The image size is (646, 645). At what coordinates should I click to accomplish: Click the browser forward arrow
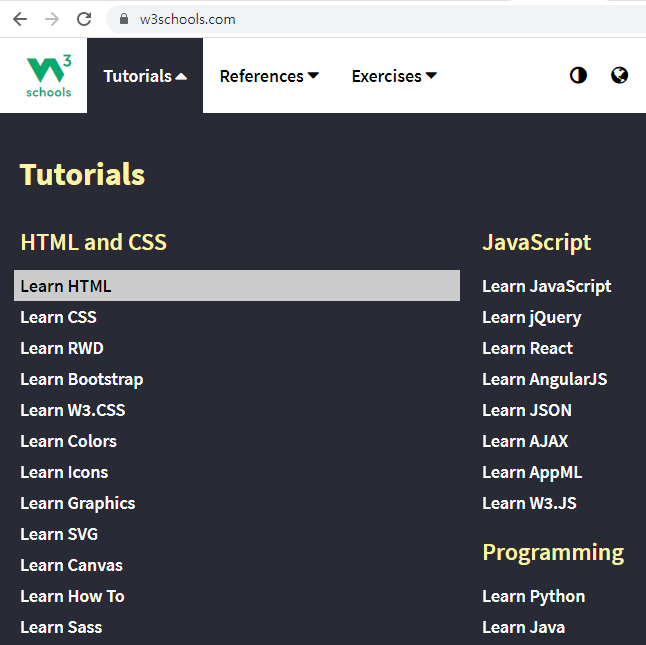(x=52, y=19)
